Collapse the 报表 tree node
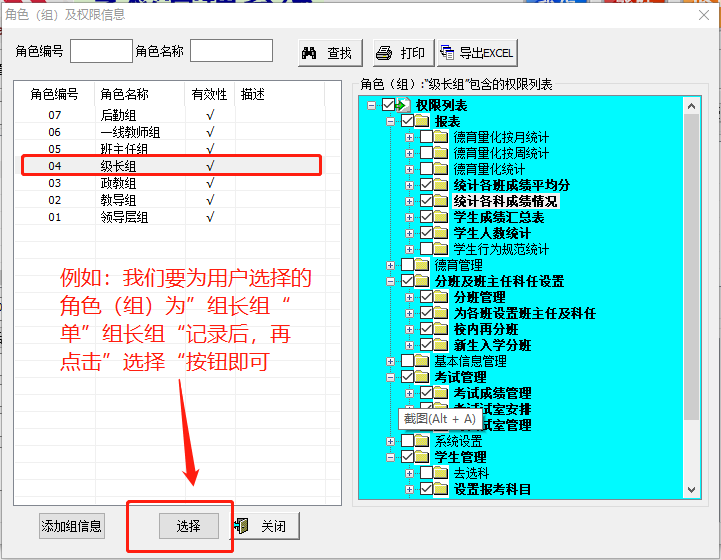Viewport: 721px width, 560px height. click(x=390, y=121)
